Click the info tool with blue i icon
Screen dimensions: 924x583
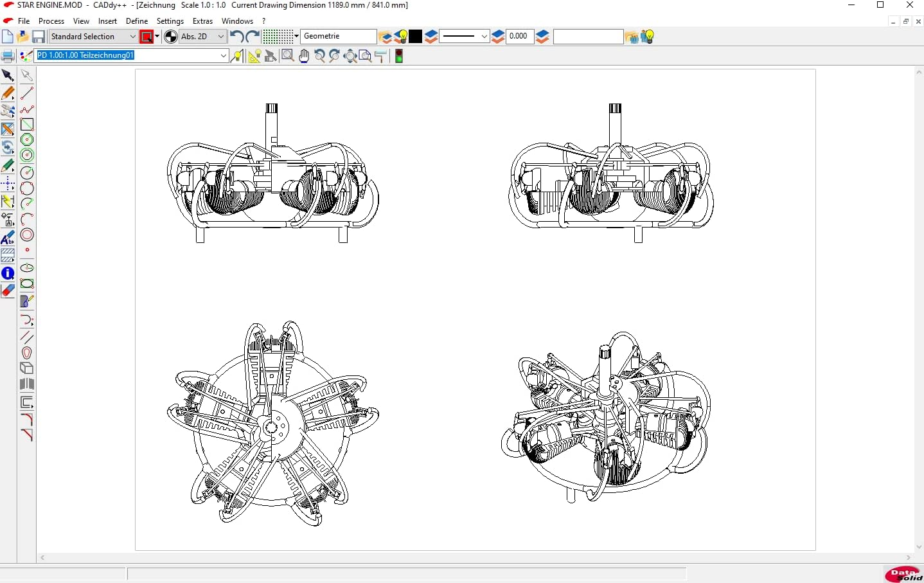[8, 273]
